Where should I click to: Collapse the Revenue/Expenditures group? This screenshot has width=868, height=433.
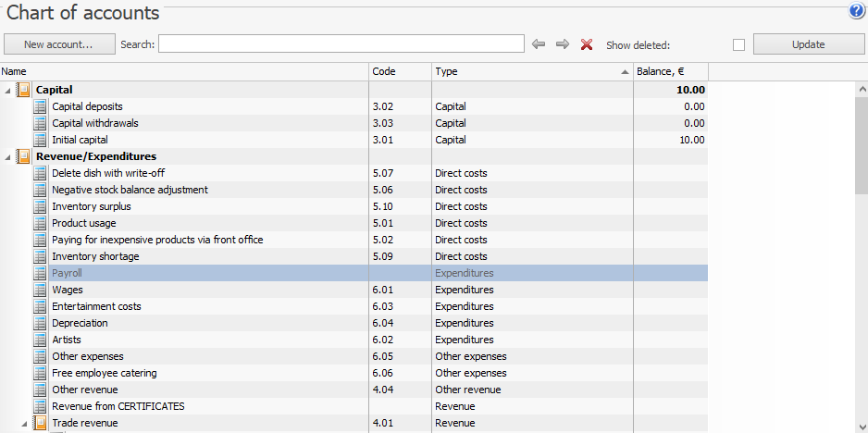click(x=8, y=157)
